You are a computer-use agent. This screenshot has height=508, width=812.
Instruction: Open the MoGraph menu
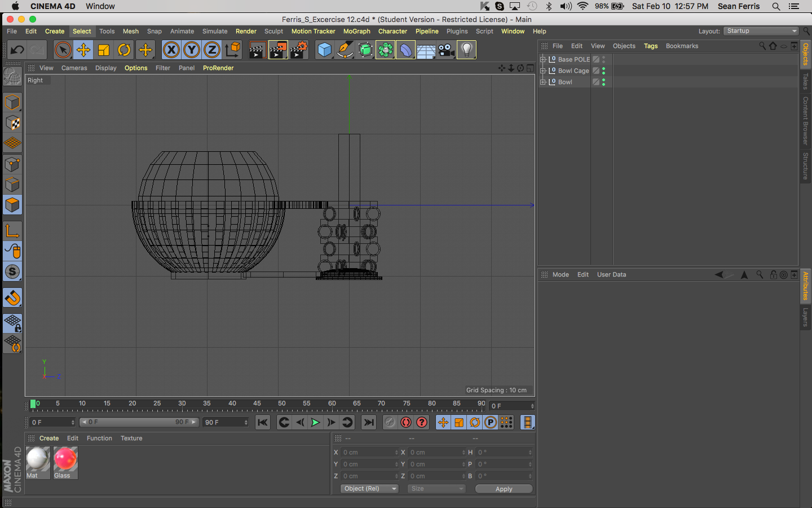(x=356, y=32)
